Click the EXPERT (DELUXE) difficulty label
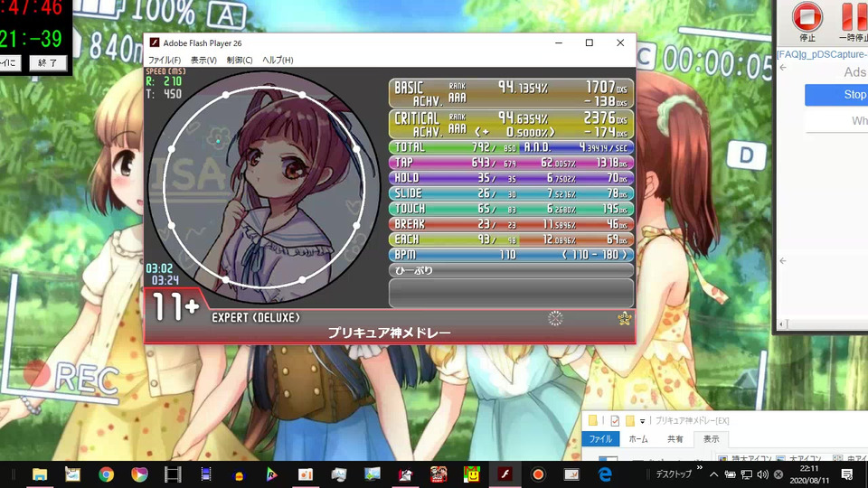Viewport: 868px width, 488px height. (256, 317)
